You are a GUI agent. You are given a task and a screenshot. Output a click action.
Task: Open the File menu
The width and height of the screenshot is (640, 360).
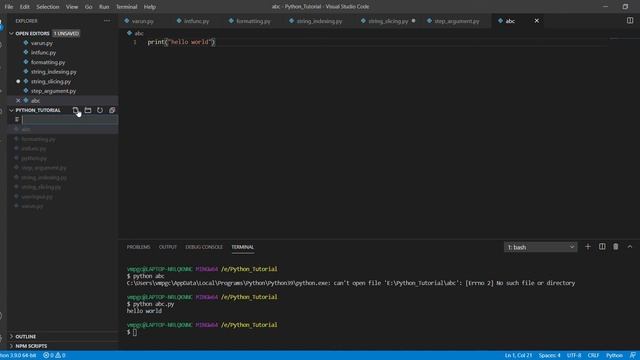tap(9, 7)
